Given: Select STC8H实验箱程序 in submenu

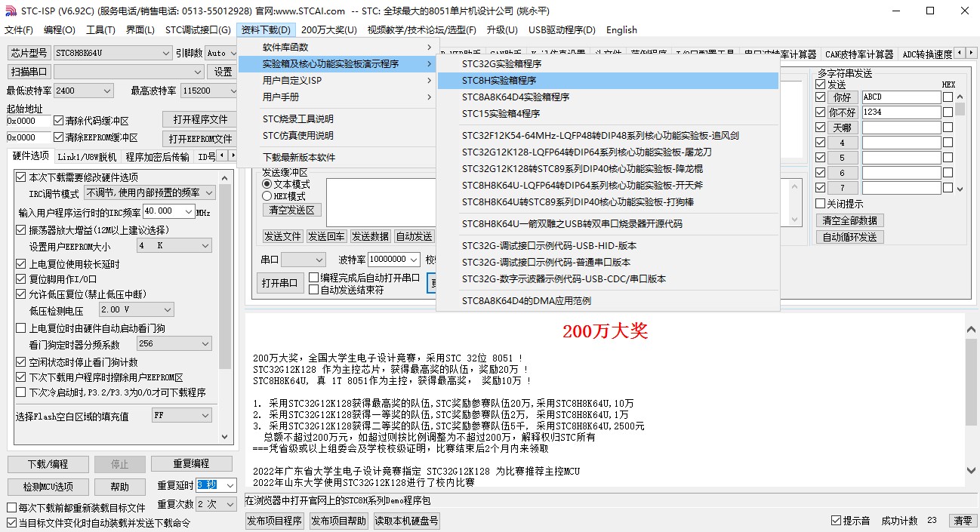Looking at the screenshot, I should 608,80.
